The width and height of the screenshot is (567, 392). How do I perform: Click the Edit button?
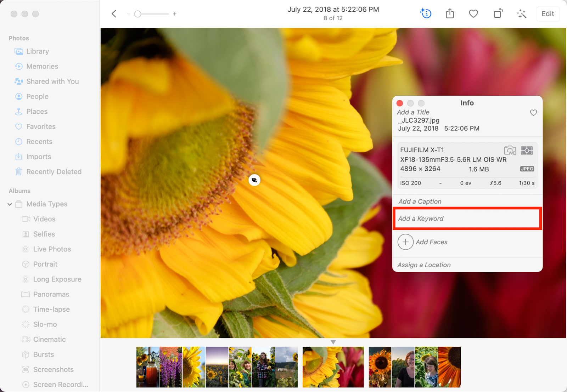point(548,14)
